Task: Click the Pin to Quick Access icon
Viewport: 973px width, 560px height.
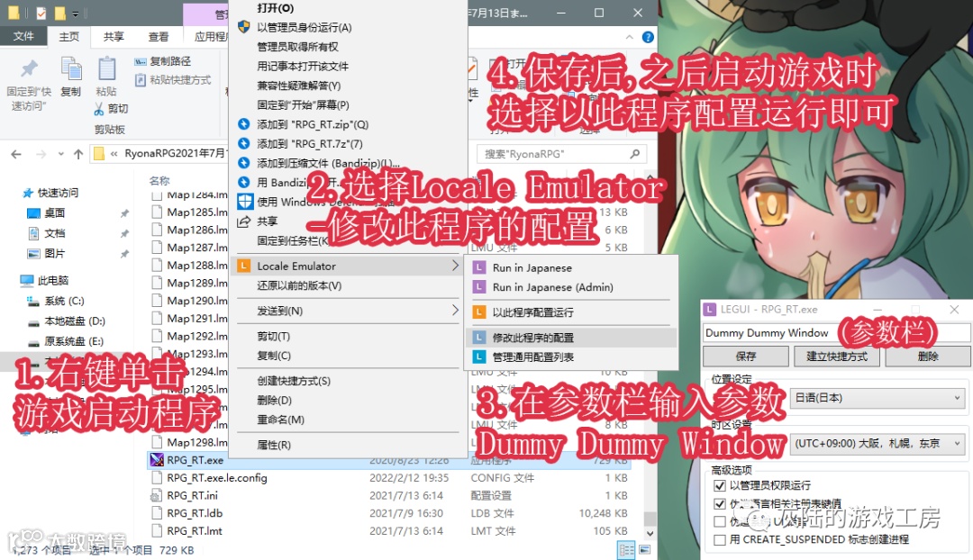Action: point(29,68)
